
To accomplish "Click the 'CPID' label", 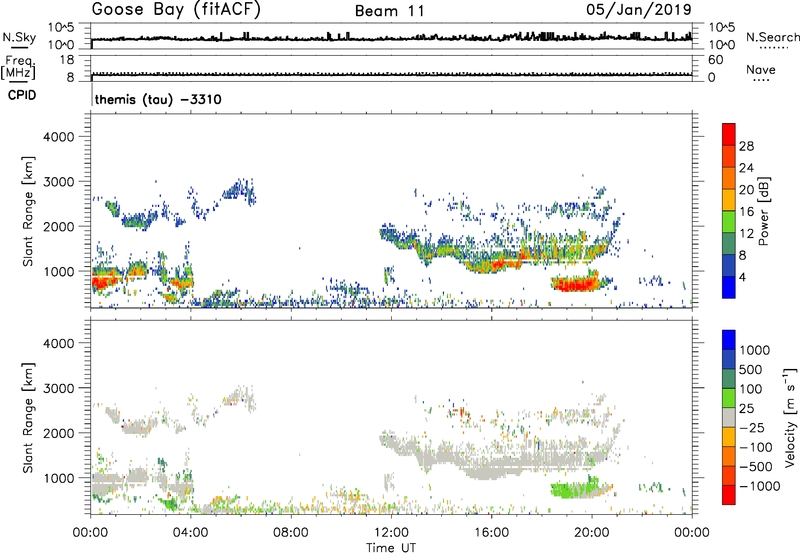I will click(x=22, y=95).
